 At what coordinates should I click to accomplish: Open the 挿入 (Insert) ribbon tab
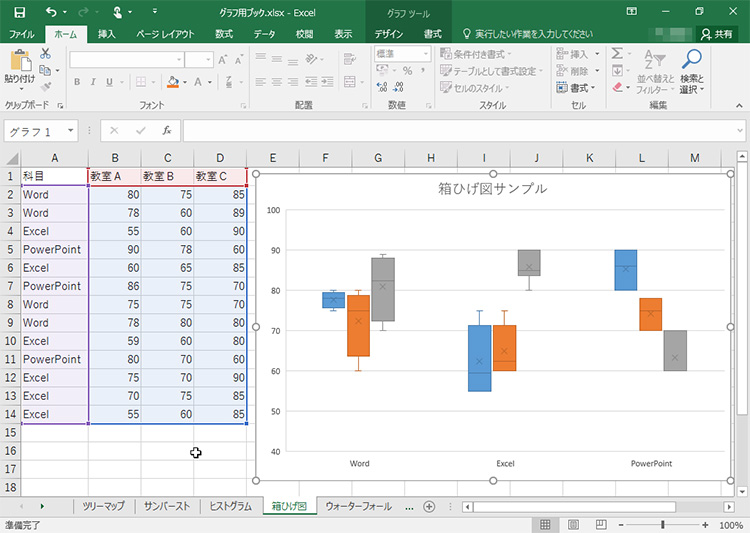click(106, 34)
